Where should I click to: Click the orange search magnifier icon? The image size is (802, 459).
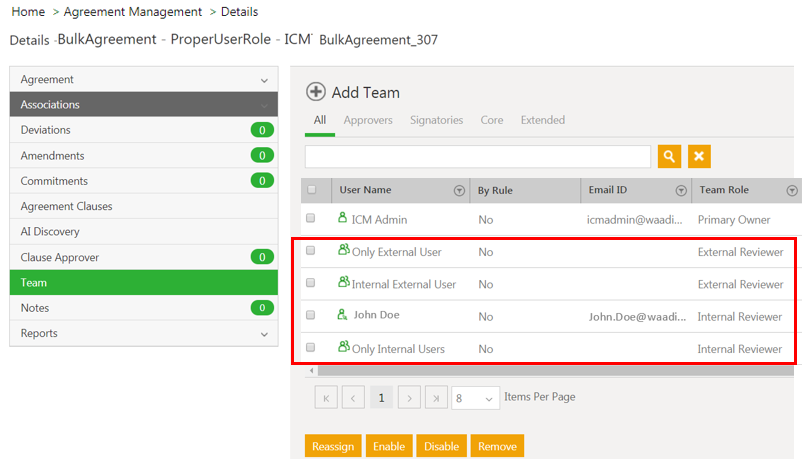pyautogui.click(x=669, y=156)
